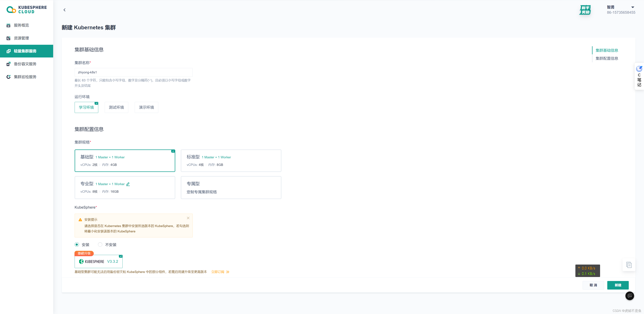
Task: Click the 集群基础信息 section heading
Action: click(x=89, y=50)
